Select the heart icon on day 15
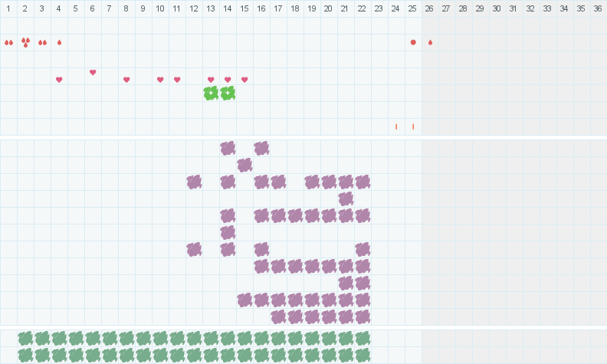 pos(244,80)
